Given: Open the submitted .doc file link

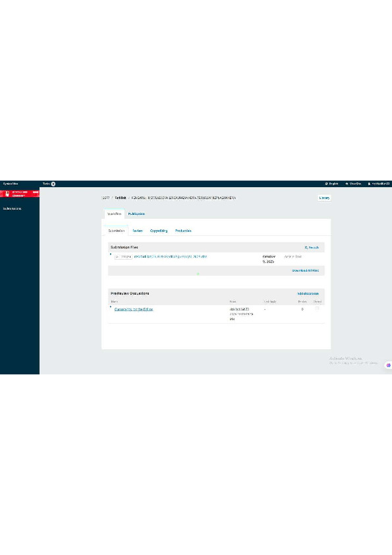Looking at the screenshot, I should coord(171,256).
